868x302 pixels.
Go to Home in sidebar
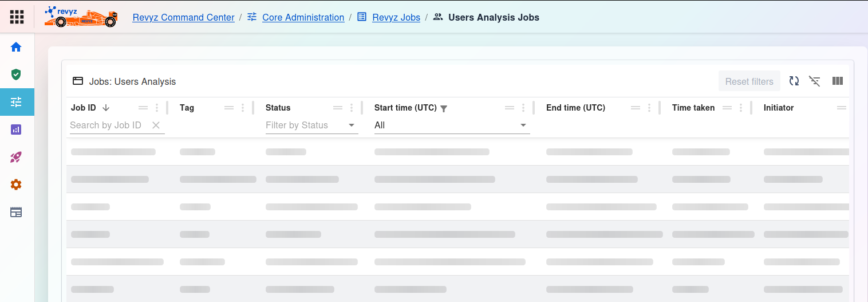pos(16,47)
